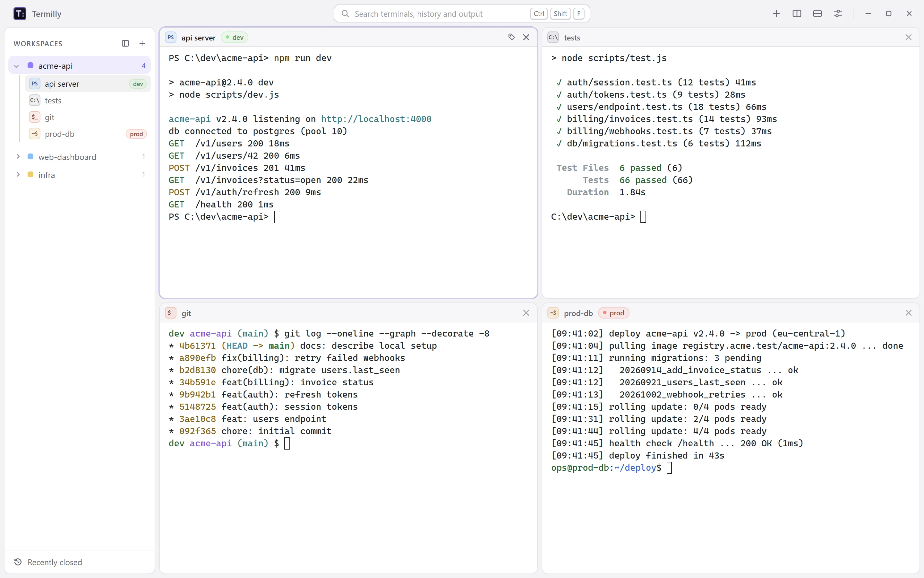
Task: Click the search magnifier icon
Action: tap(345, 14)
